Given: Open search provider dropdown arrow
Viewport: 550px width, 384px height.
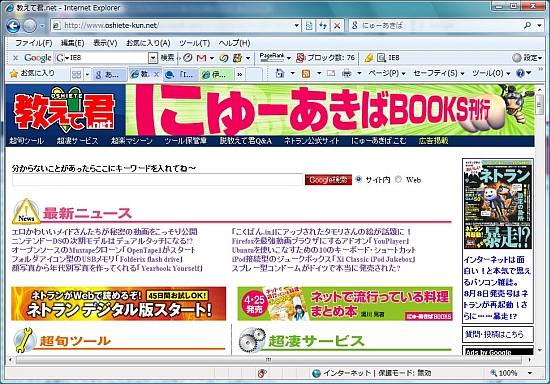Looking at the screenshot, I should [539, 25].
